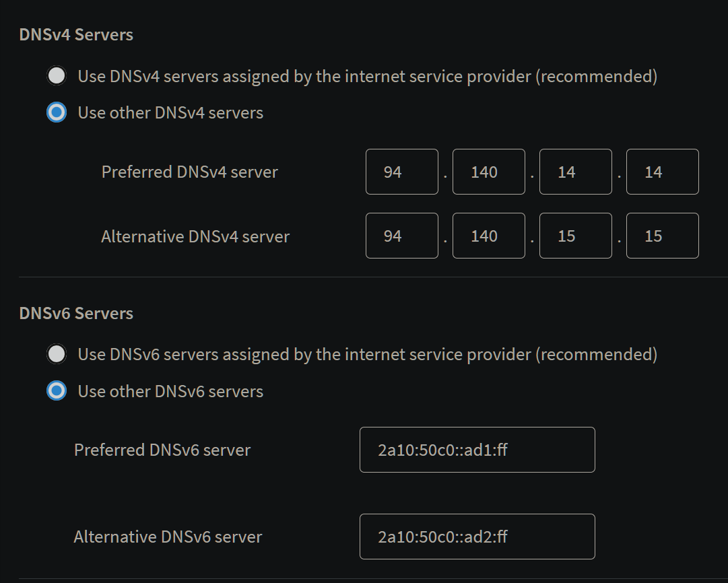This screenshot has height=583, width=728.
Task: Click 'Use other DNSv6 servers' label text
Action: pyautogui.click(x=170, y=391)
